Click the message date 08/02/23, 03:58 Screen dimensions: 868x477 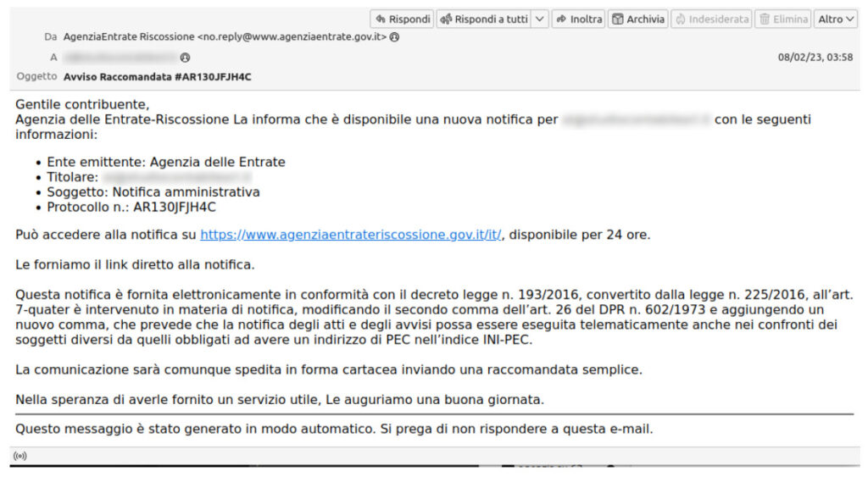click(x=815, y=57)
